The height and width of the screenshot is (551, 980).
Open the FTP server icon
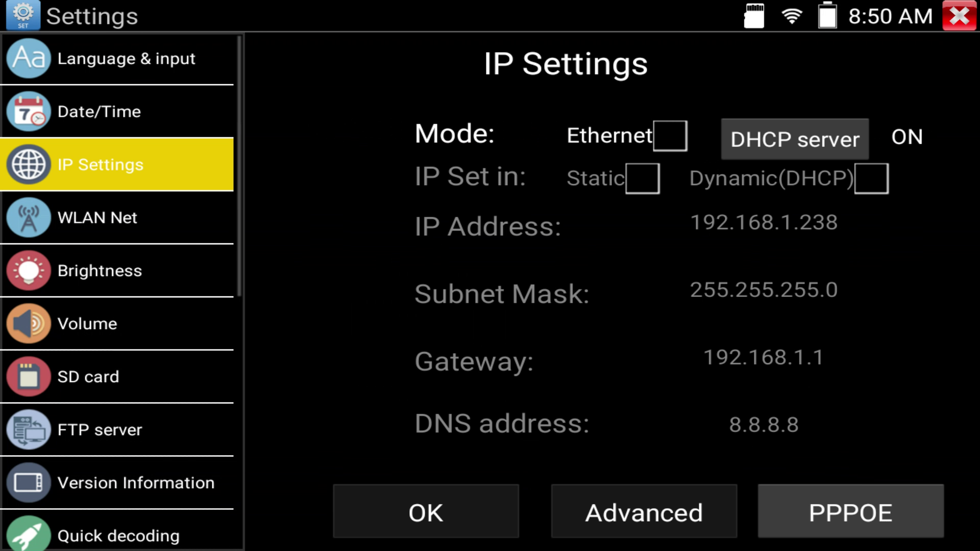click(x=29, y=430)
